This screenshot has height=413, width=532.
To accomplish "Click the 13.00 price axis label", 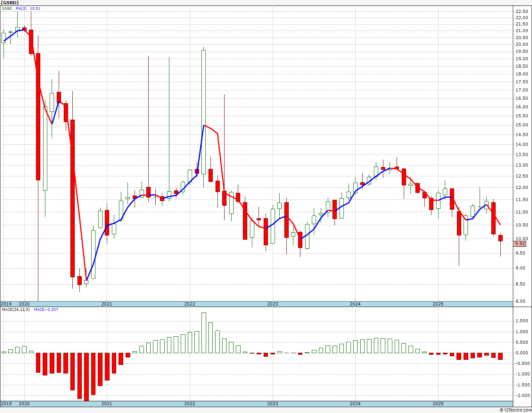I will click(x=522, y=165).
